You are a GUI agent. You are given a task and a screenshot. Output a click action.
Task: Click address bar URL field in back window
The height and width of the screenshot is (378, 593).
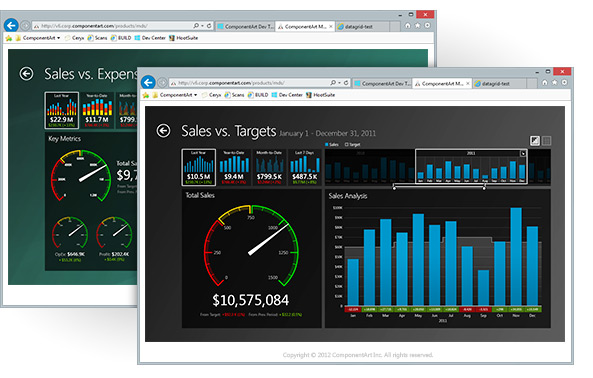click(x=113, y=26)
